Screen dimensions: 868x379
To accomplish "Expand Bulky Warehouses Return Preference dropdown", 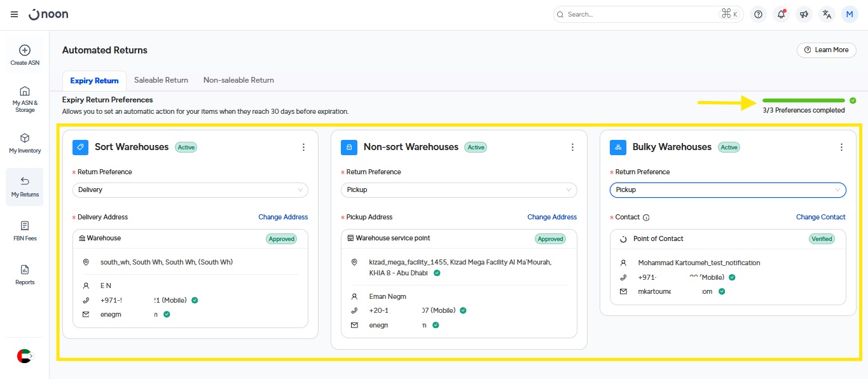I will coord(727,190).
